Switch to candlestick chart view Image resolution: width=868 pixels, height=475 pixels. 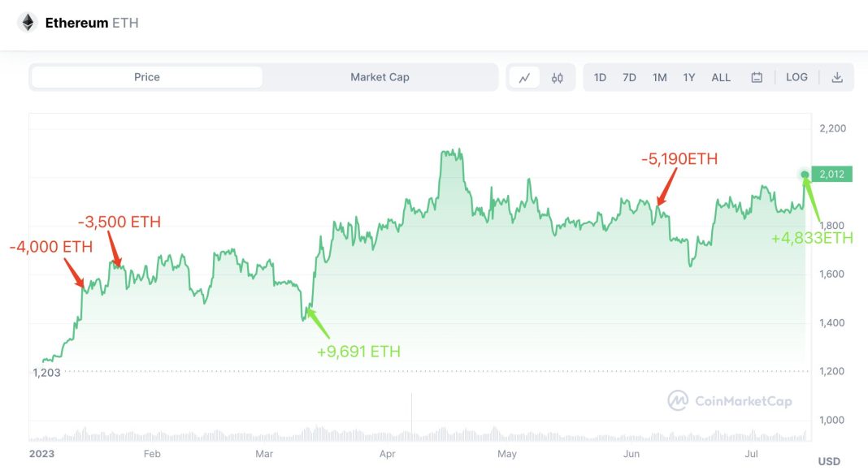tap(557, 78)
